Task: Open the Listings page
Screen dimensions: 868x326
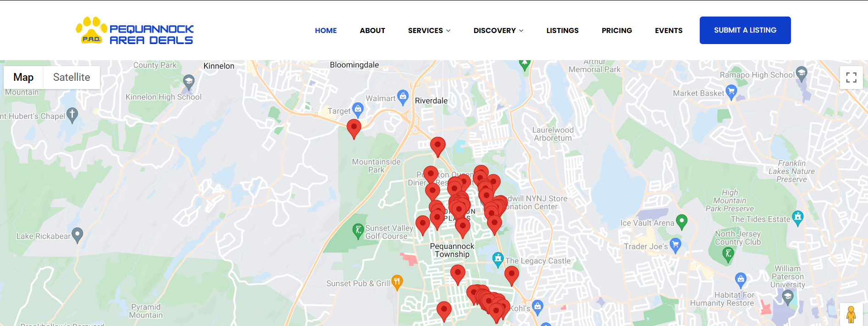Action: 563,30
